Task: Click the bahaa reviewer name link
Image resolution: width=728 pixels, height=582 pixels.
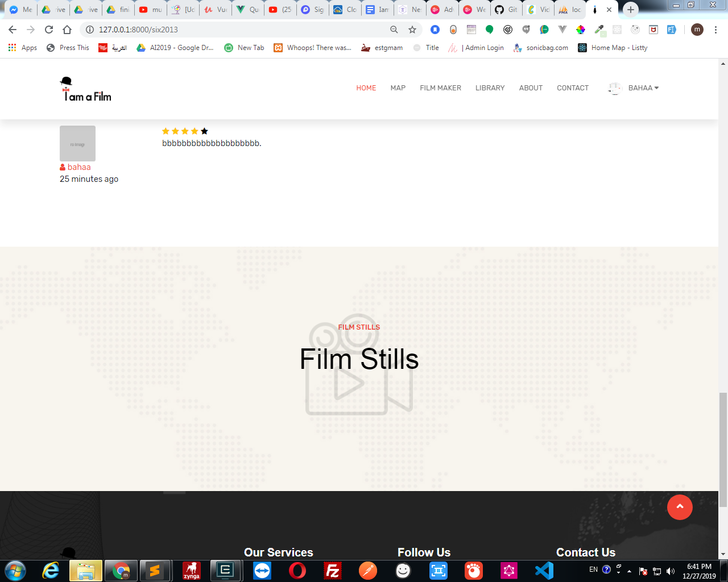Action: [78, 167]
